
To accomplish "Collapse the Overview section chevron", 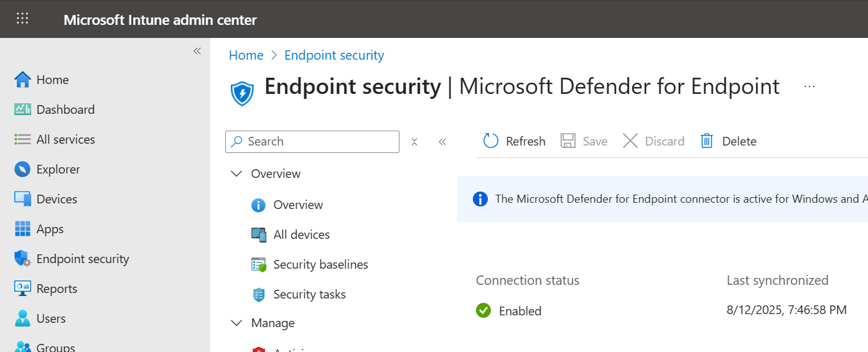I will (236, 174).
